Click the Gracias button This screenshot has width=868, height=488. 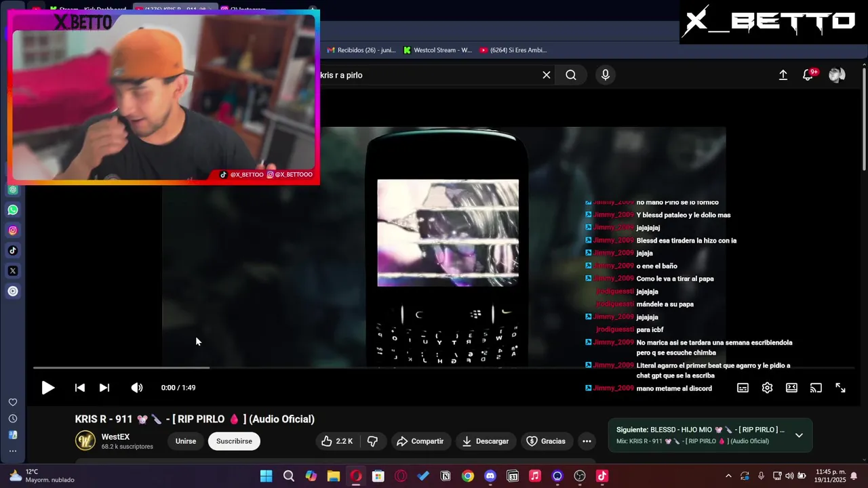click(x=546, y=441)
